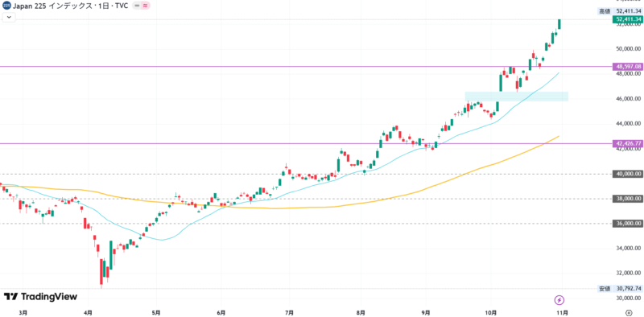Click the 10月 time axis label
This screenshot has width=644, height=317.
(x=491, y=312)
